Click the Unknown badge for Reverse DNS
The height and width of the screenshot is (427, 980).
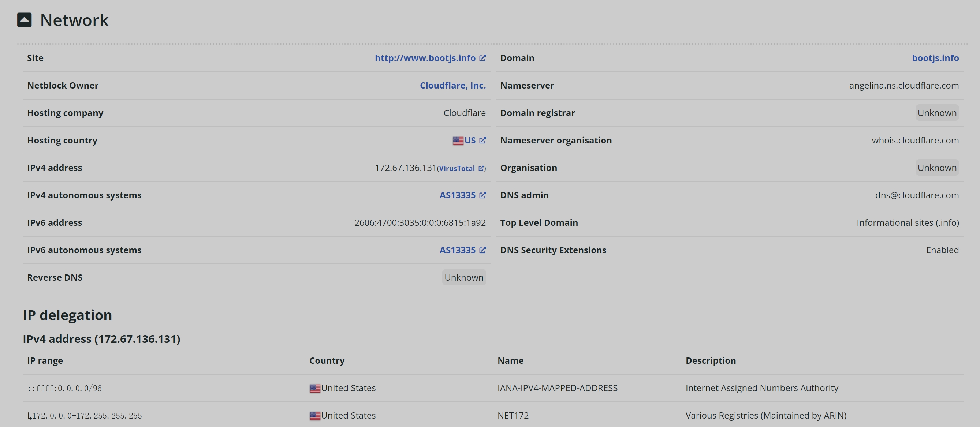pos(464,277)
